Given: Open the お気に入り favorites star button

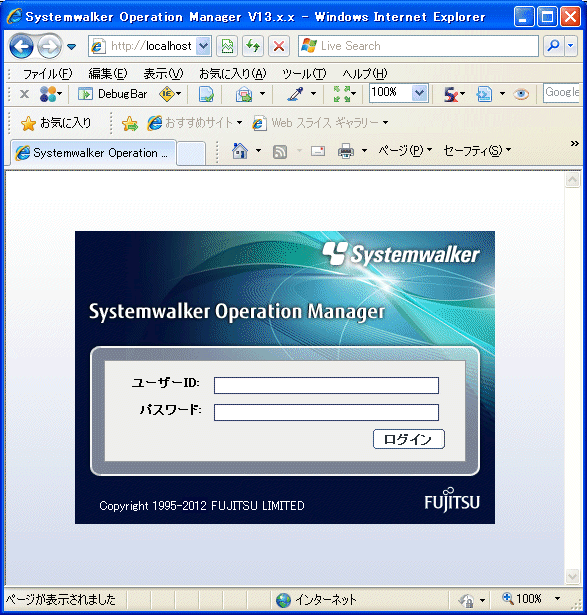Looking at the screenshot, I should tap(56, 123).
